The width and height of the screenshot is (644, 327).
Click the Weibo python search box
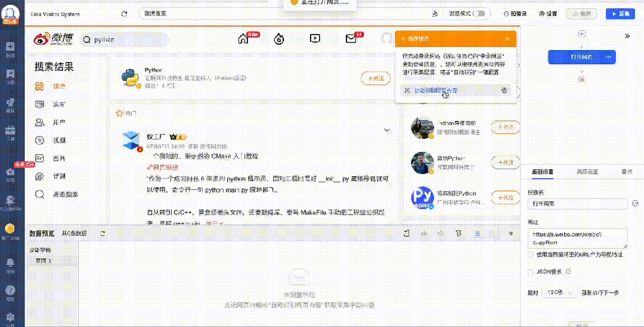125,39
